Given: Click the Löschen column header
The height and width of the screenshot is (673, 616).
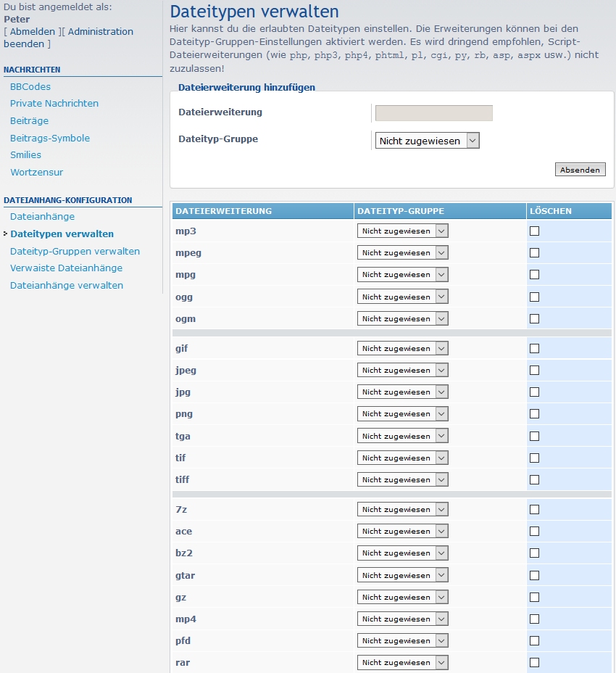Looking at the screenshot, I should 569,211.
